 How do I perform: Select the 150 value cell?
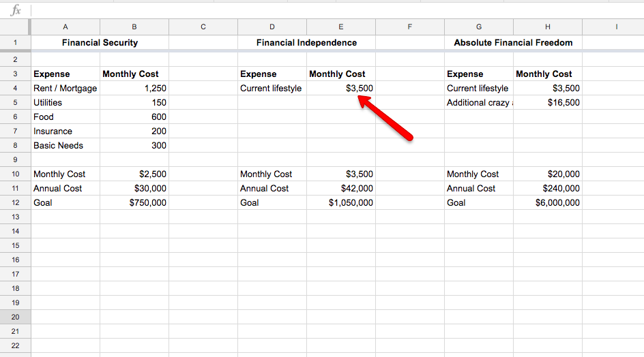134,103
